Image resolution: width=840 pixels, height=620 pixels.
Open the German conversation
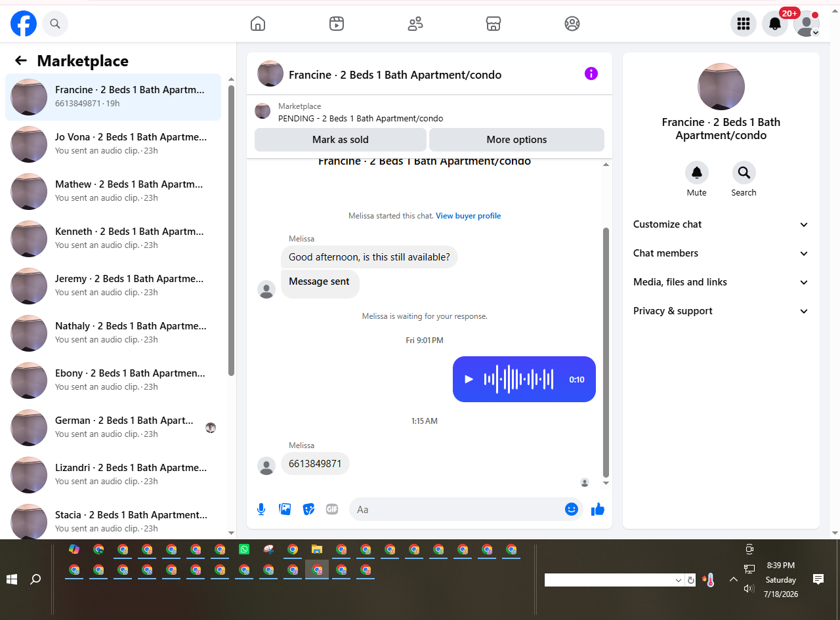pos(113,428)
